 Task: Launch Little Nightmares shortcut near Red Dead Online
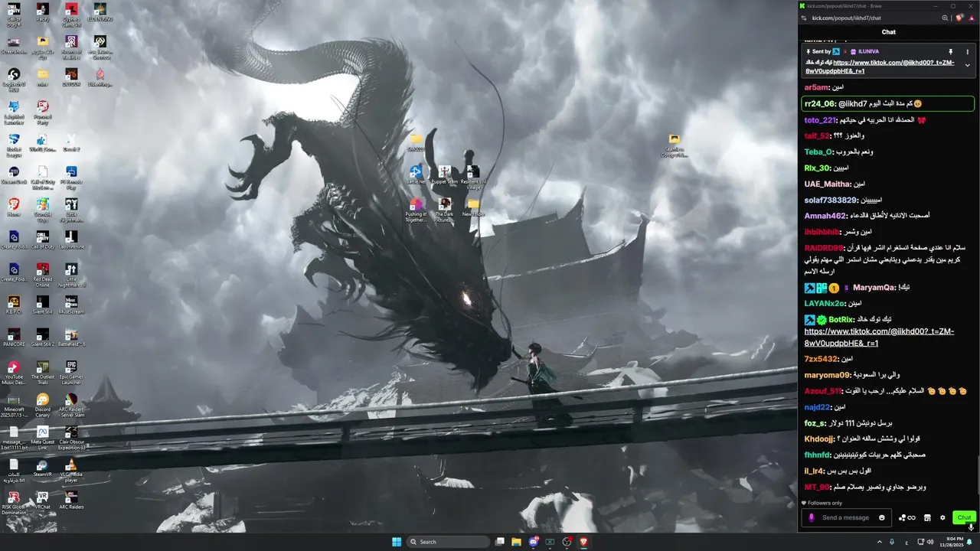(71, 275)
